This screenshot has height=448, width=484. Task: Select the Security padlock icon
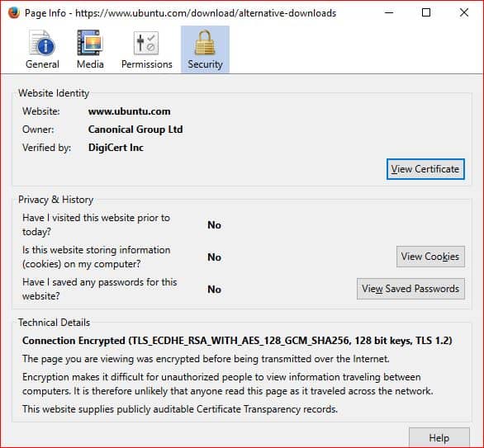[x=205, y=43]
